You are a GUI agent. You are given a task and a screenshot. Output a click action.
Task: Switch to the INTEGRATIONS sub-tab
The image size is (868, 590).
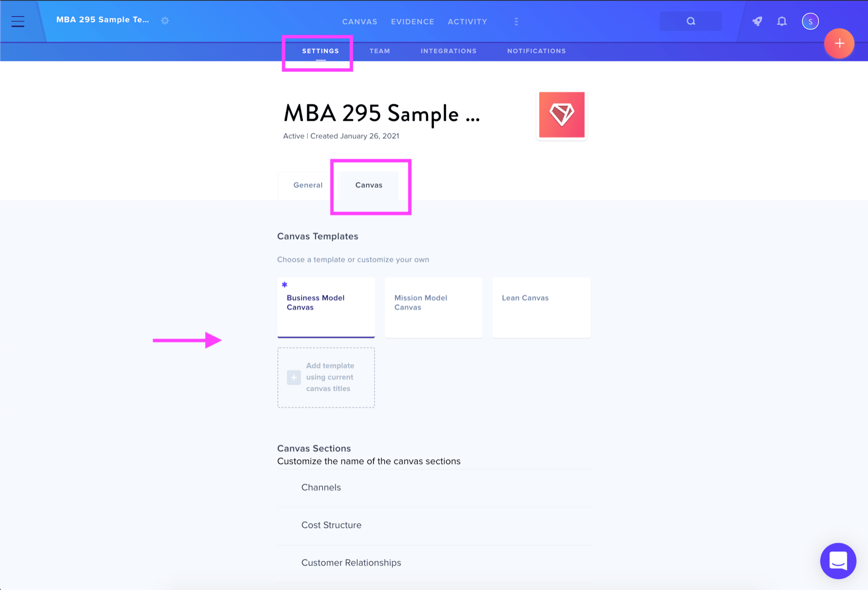(449, 51)
